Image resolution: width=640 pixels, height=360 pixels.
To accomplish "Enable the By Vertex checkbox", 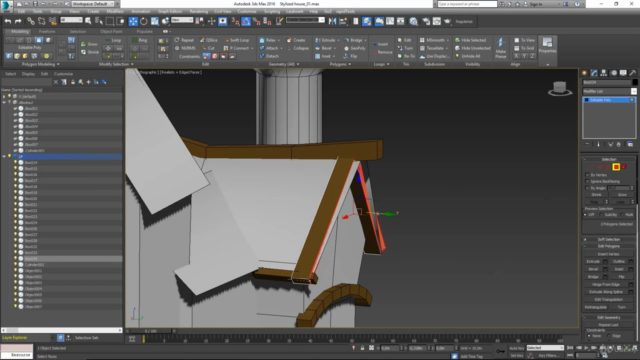I will (587, 175).
